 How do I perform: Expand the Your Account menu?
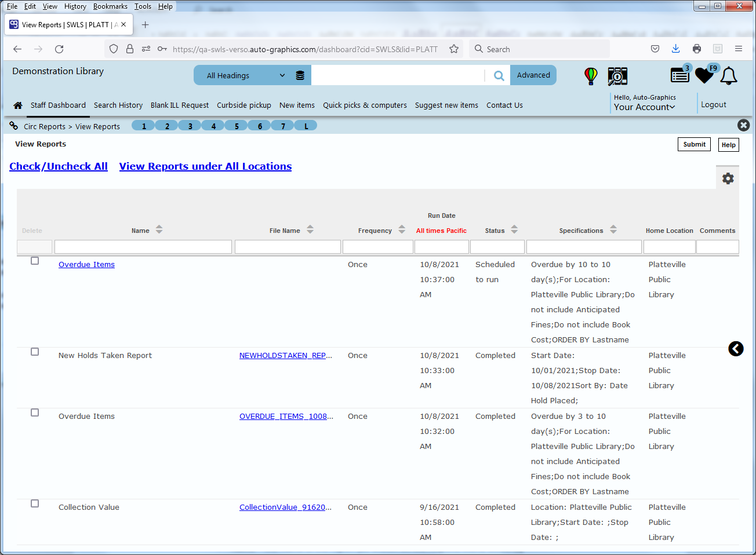(x=644, y=107)
